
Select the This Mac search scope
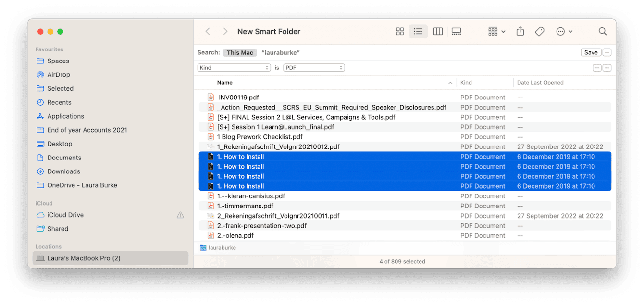[x=240, y=52]
